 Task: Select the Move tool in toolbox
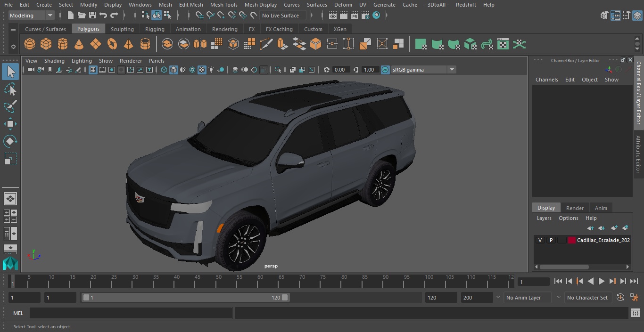coord(10,124)
